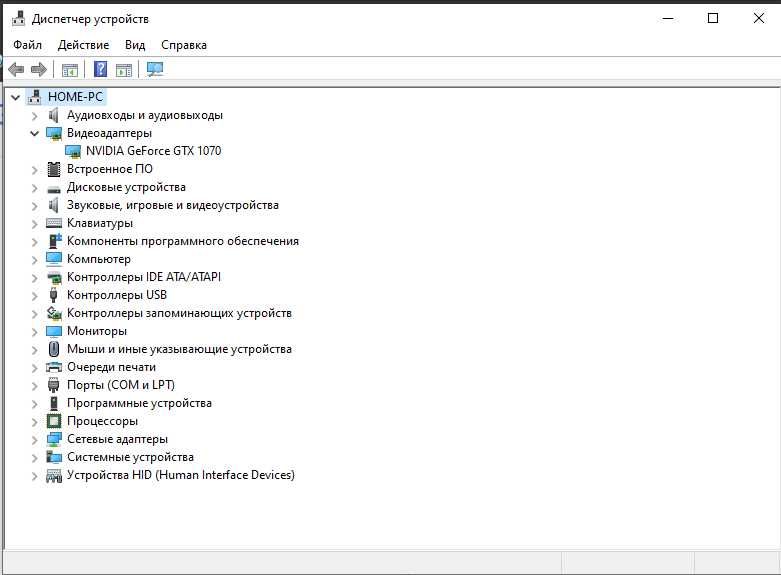Click the Аудиовходы и аудиовыходы speaker icon

coord(53,115)
